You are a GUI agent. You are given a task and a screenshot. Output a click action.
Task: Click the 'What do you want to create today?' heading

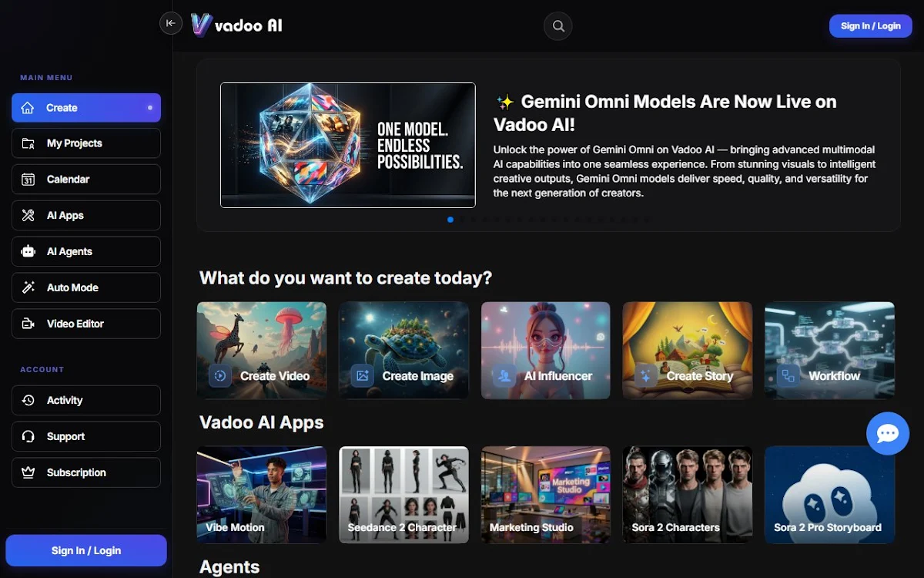346,278
